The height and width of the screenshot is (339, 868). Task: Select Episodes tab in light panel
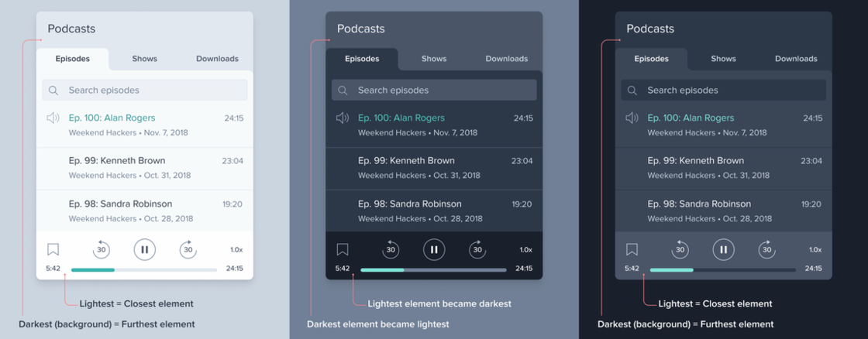(73, 59)
